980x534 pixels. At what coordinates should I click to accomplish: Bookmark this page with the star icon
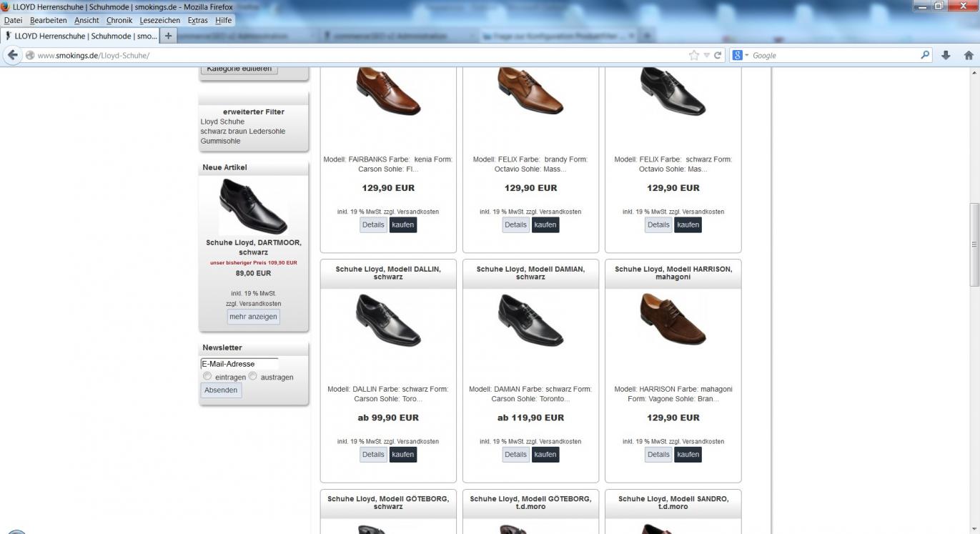(x=693, y=55)
